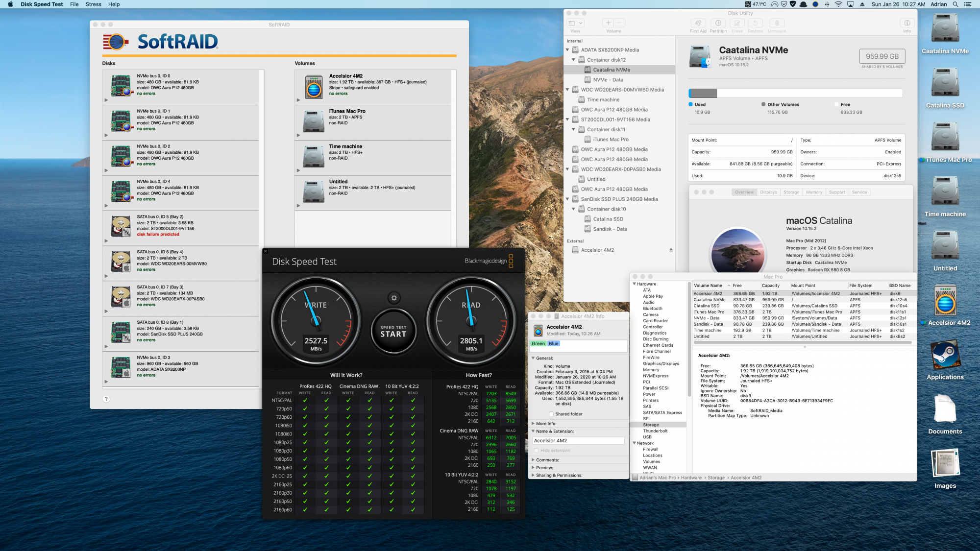Click the Partition toolbar icon
Screen dimensions: 980x551
click(x=718, y=23)
